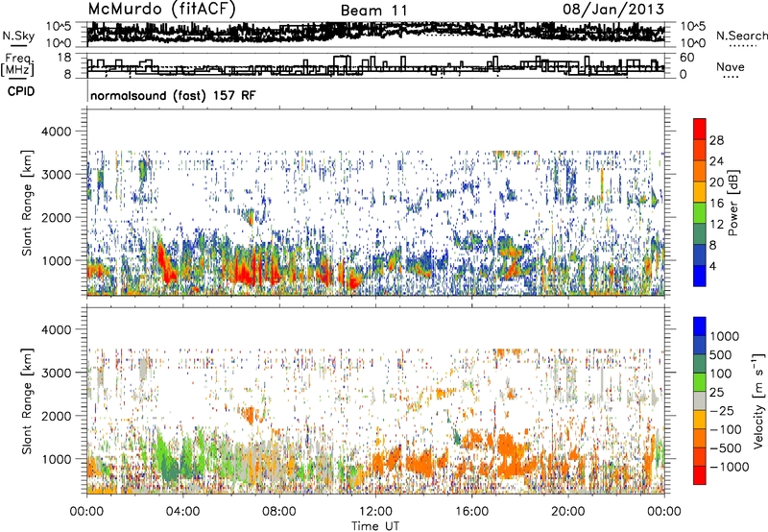
Task: Click the 2000 tick on velocity panel
Action: pyautogui.click(x=58, y=416)
